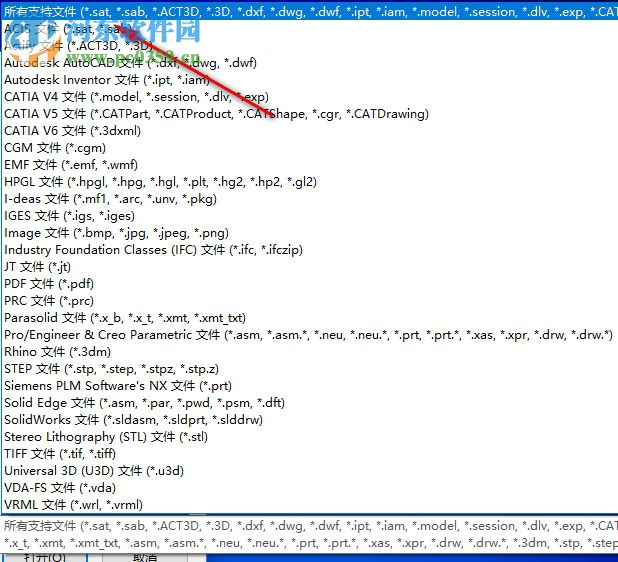618x562 pixels.
Task: Select STEP 文件 (*.stp, *.step) option
Action: pos(310,368)
